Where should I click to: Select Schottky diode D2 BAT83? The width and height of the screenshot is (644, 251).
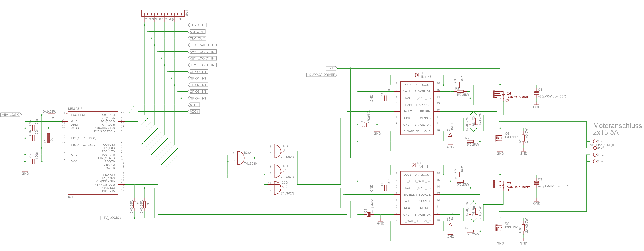tap(450, 224)
